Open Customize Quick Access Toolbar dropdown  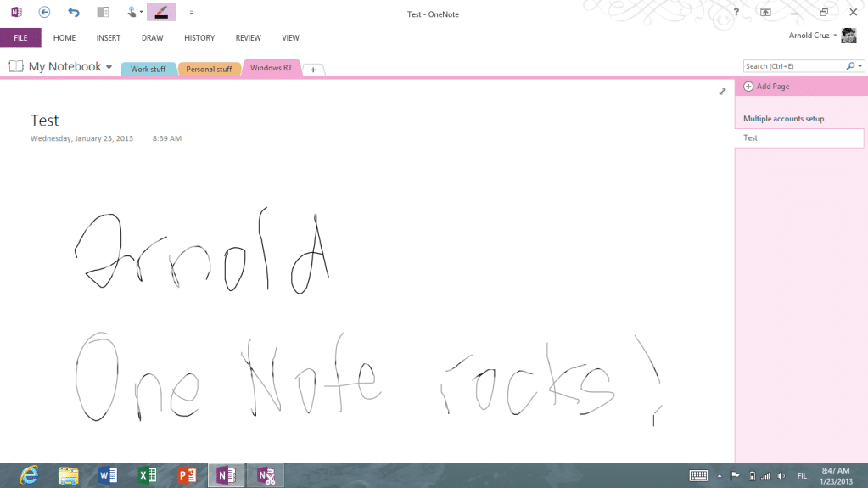pos(192,13)
